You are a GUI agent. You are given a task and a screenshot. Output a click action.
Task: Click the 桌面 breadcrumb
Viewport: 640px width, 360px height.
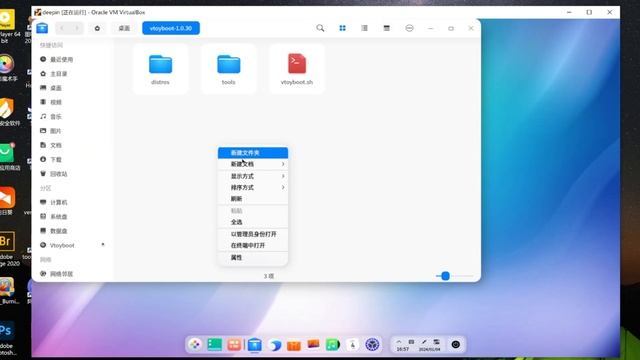pos(124,28)
